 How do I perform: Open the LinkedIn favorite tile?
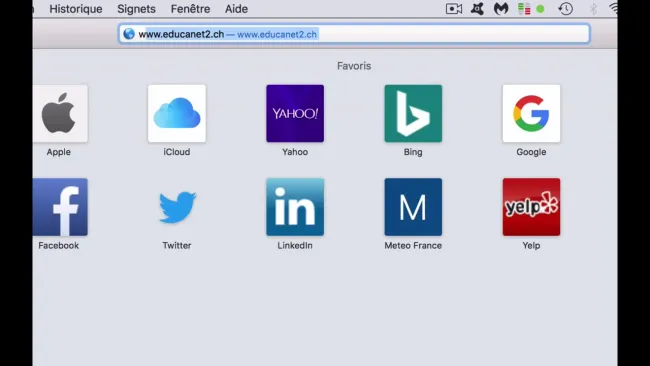(x=295, y=207)
